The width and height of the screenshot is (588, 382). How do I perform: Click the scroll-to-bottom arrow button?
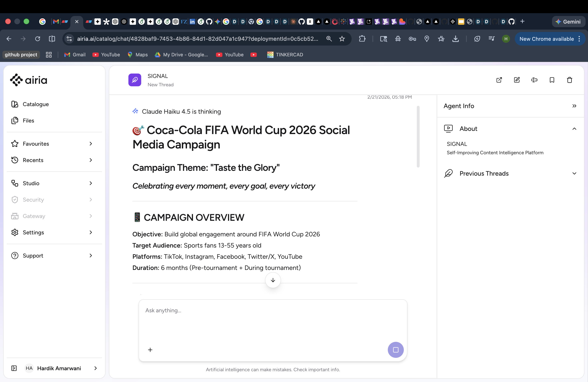273,280
